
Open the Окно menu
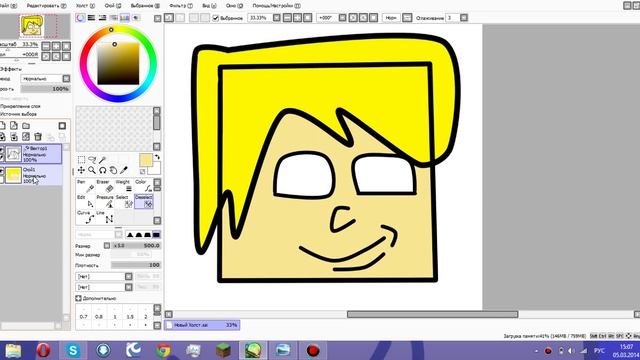pyautogui.click(x=234, y=6)
